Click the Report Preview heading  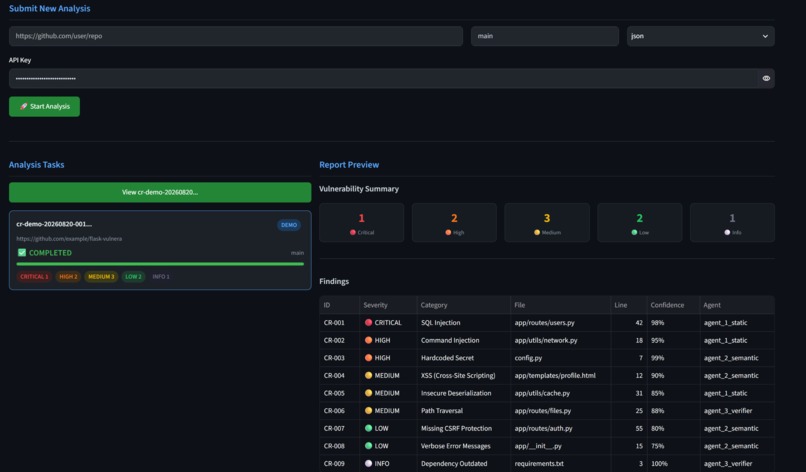coord(349,165)
